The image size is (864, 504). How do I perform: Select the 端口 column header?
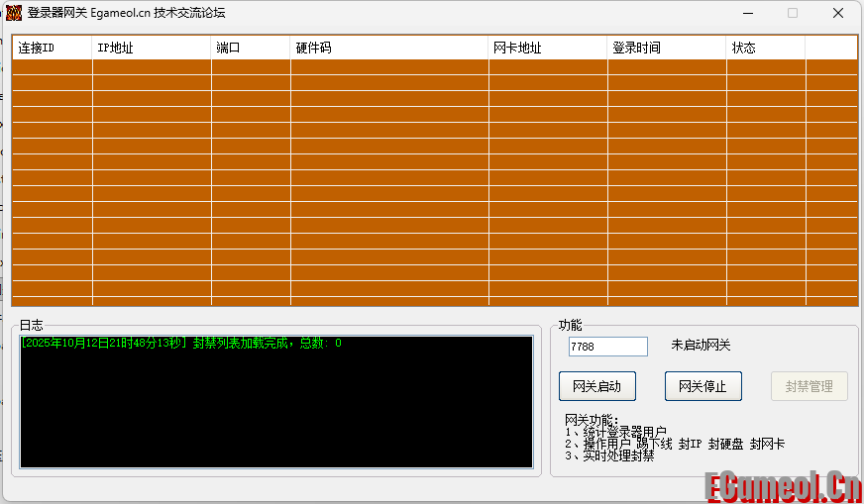point(250,48)
